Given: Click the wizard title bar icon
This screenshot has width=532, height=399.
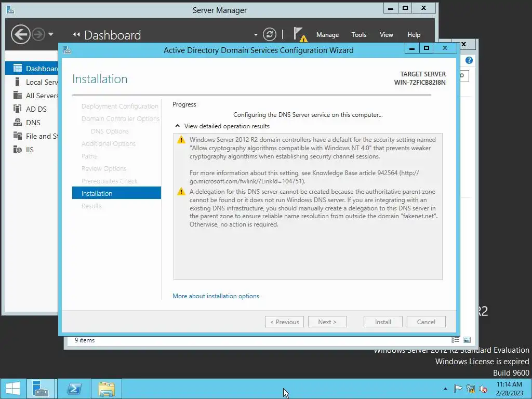Looking at the screenshot, I should click(x=67, y=50).
